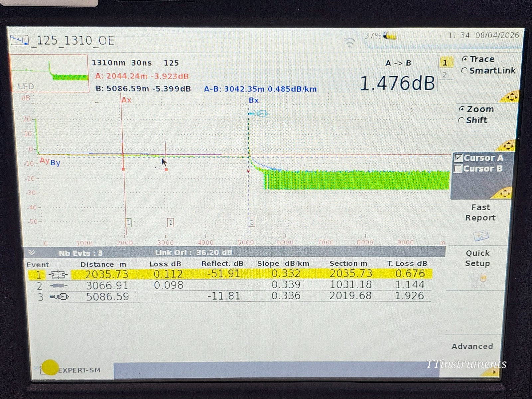The height and width of the screenshot is (399, 532).
Task: Click the Distance m column header
Action: coord(103,264)
